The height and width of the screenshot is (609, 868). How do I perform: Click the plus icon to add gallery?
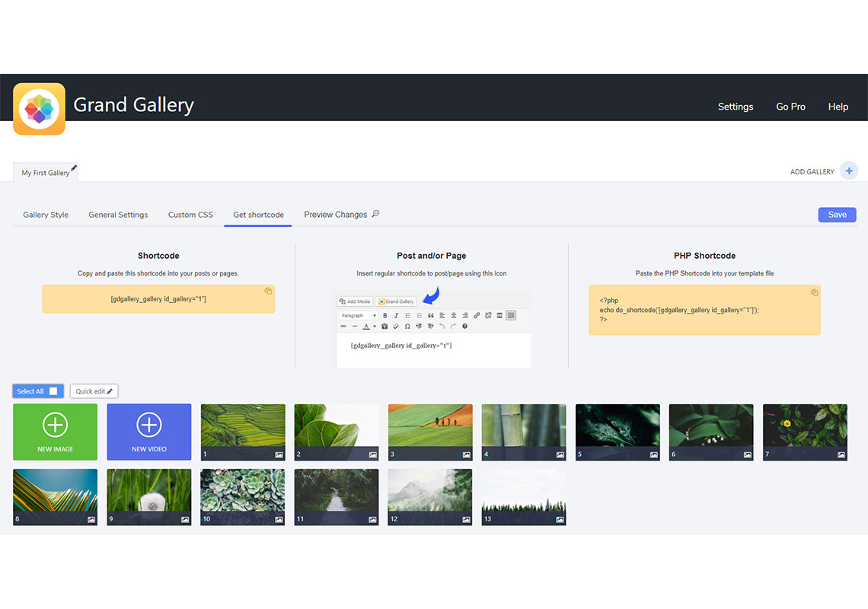pos(849,171)
